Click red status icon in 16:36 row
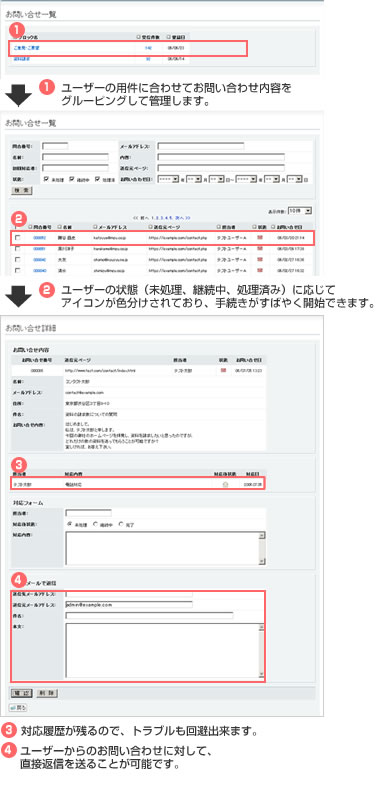Screen dimensions: 380x790 (260, 259)
